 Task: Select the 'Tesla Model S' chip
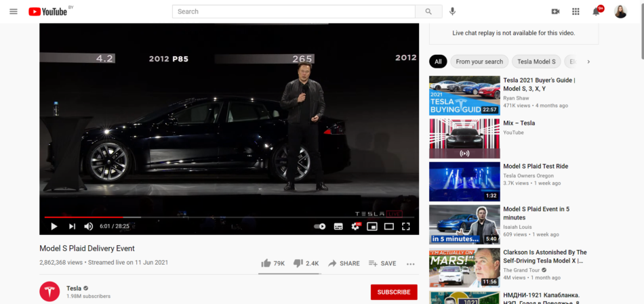pos(536,62)
